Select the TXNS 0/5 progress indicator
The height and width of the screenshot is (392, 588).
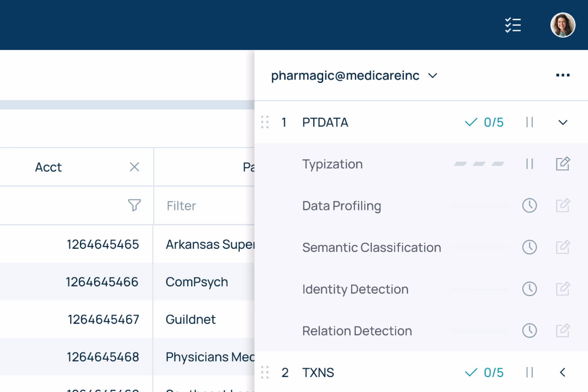484,373
